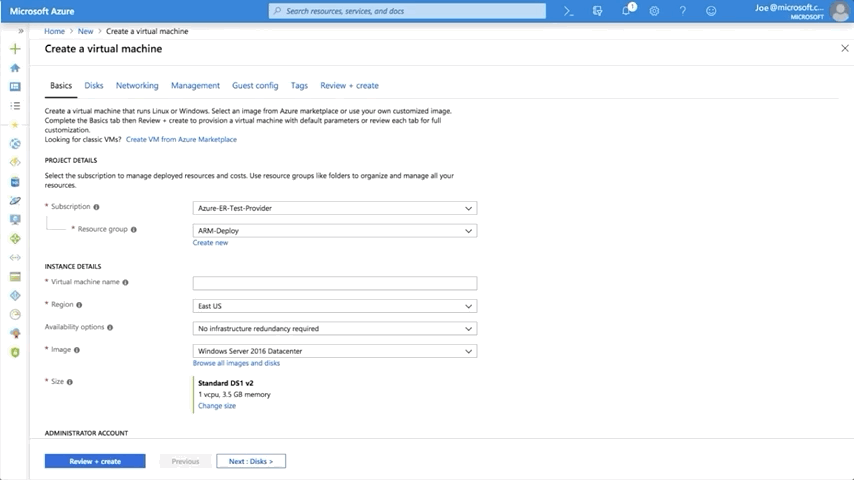Viewport: 854px width, 480px height.
Task: Click the blue Review + create button
Action: 95,461
